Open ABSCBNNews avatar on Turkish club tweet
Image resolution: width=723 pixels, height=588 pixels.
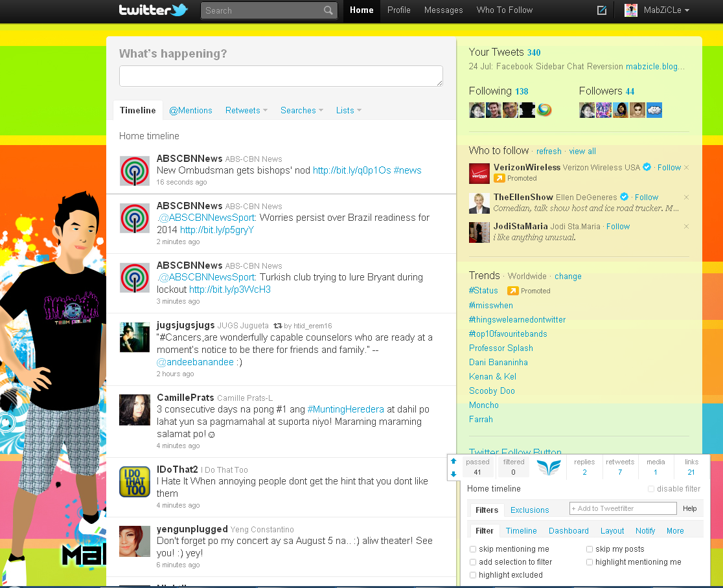(135, 278)
